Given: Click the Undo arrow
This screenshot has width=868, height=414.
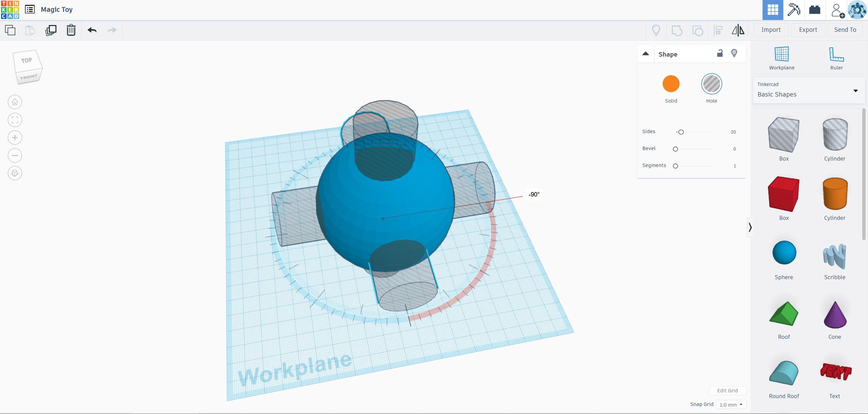Looking at the screenshot, I should tap(92, 30).
